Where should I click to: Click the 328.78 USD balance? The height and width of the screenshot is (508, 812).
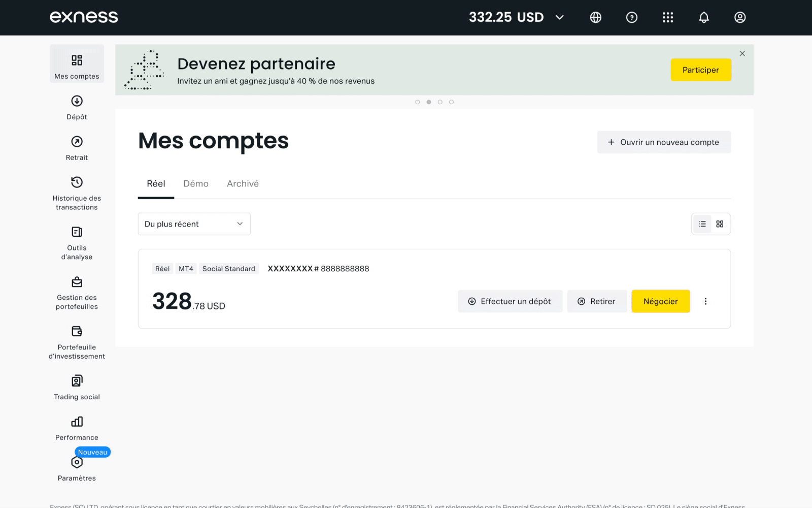click(x=189, y=301)
